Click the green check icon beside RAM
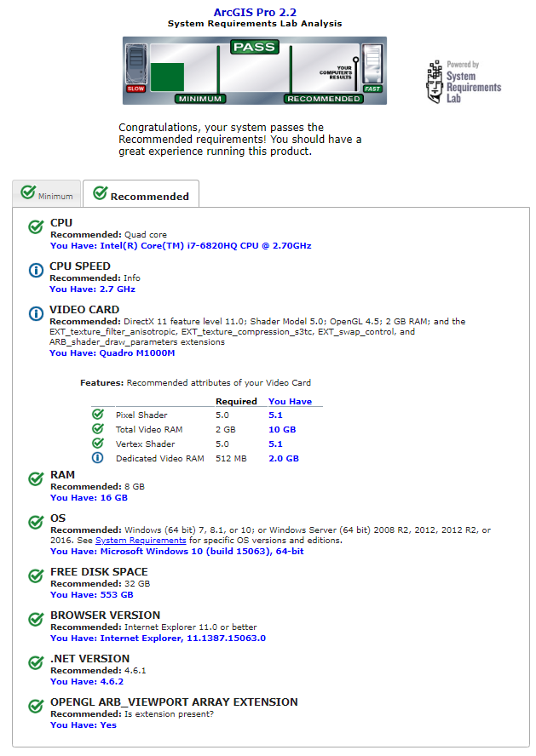Image resolution: width=536 pixels, height=756 pixels. point(36,478)
